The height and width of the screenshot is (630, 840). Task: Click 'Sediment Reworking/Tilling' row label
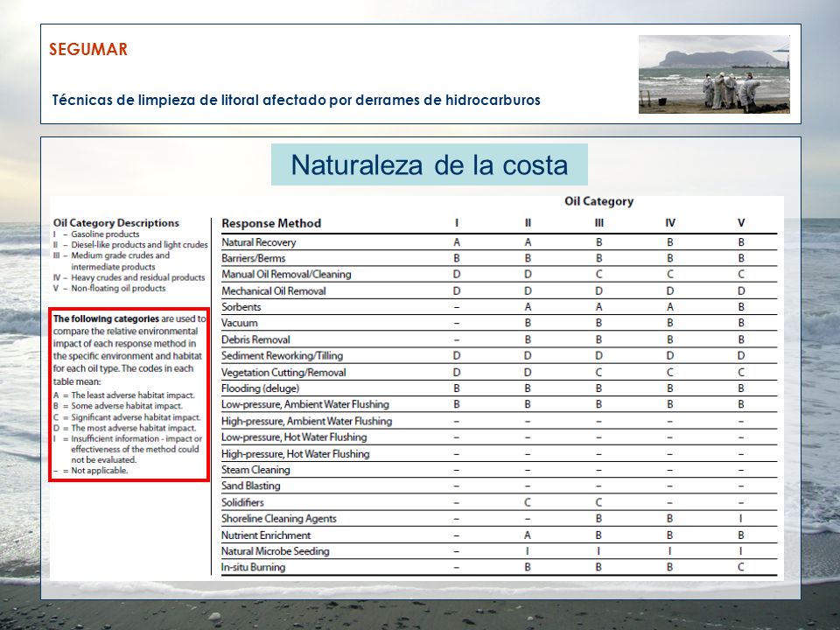click(x=282, y=356)
